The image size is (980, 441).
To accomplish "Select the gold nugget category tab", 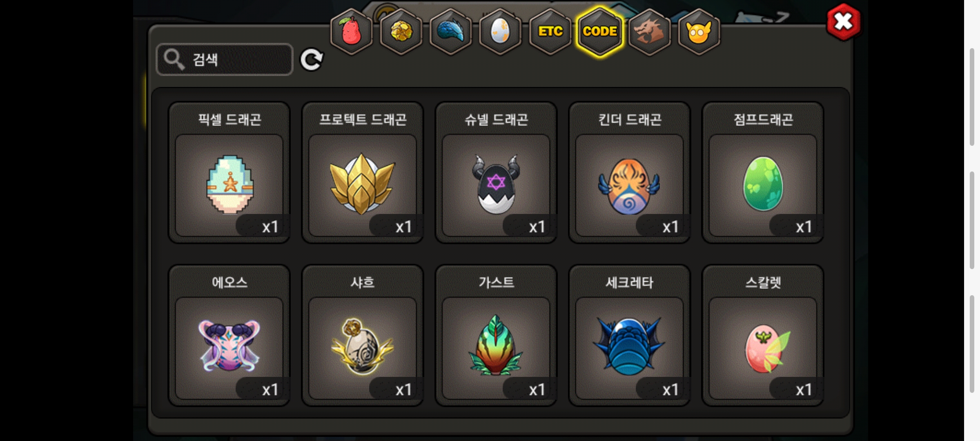I will tap(401, 31).
